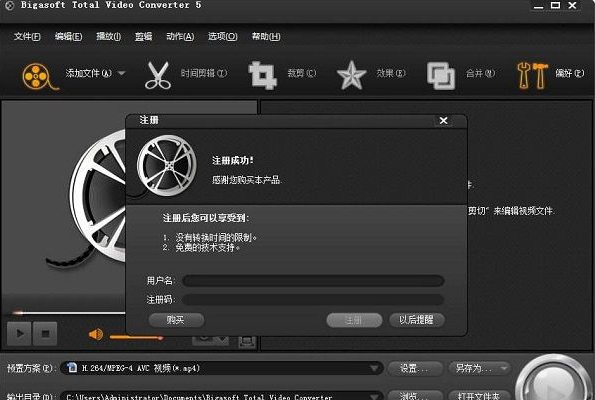Image resolution: width=595 pixels, height=400 pixels.
Task: Open the star Effect icon
Action: (x=351, y=75)
